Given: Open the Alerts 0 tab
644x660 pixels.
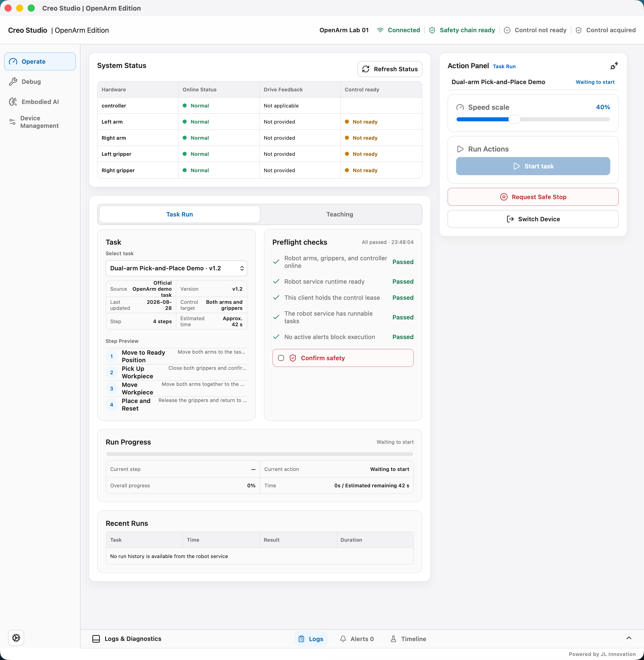Looking at the screenshot, I should coord(356,639).
